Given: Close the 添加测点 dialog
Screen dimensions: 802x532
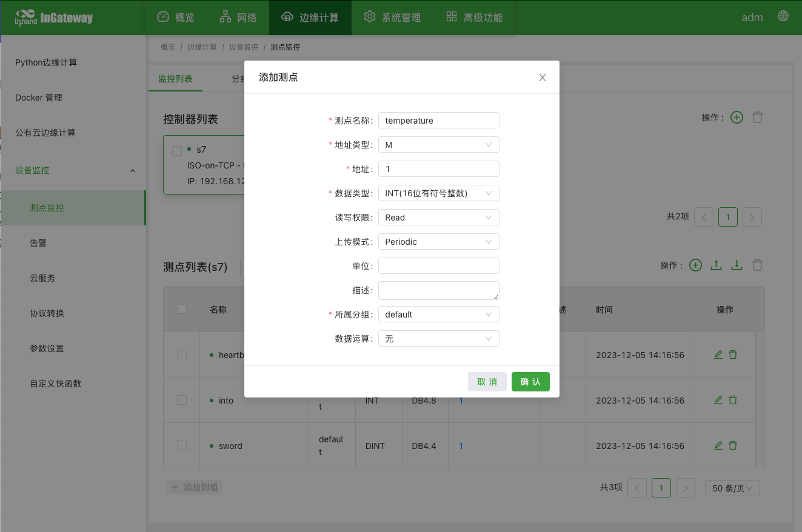Looking at the screenshot, I should pyautogui.click(x=543, y=78).
